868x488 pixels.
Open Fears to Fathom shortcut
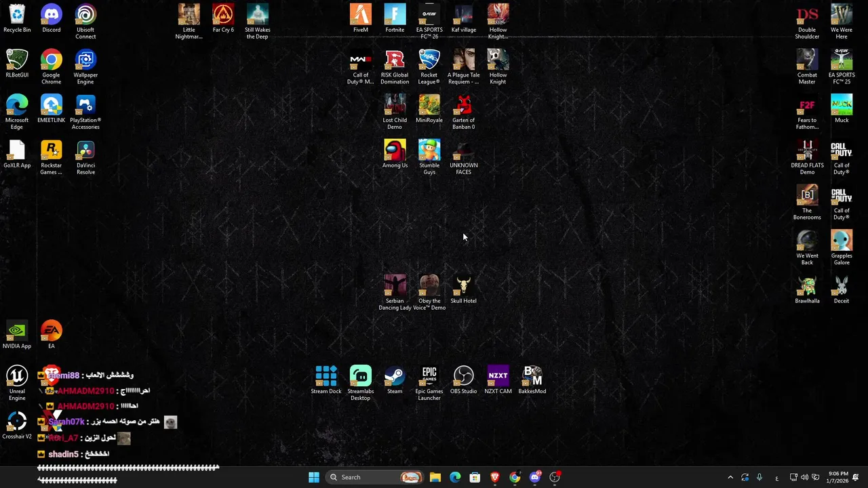tap(807, 113)
